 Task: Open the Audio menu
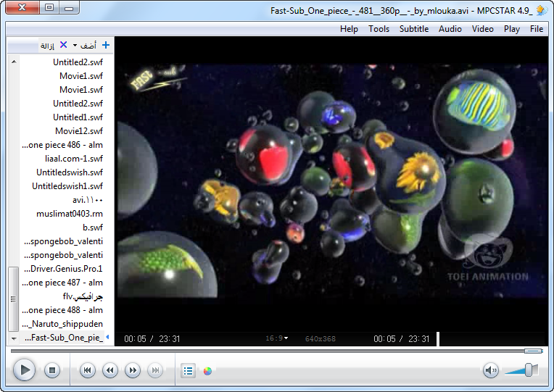point(450,29)
